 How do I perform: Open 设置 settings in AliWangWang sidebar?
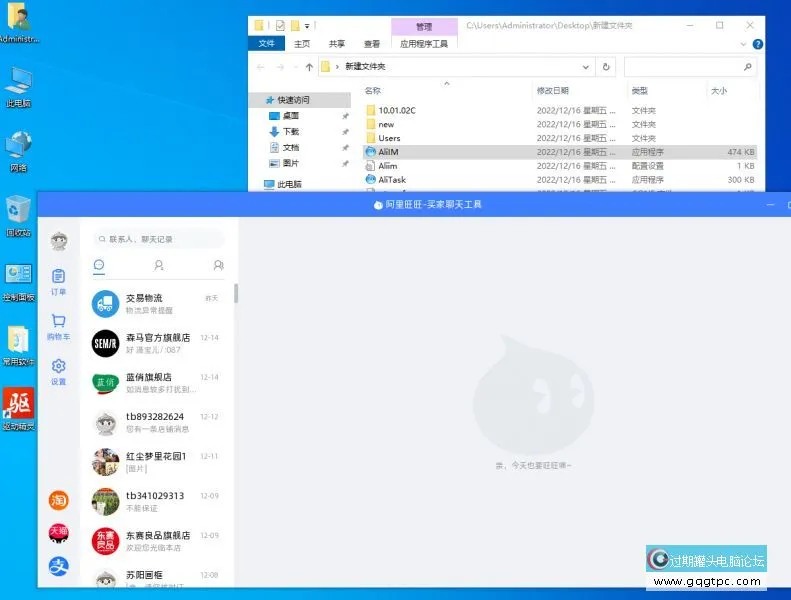click(58, 371)
